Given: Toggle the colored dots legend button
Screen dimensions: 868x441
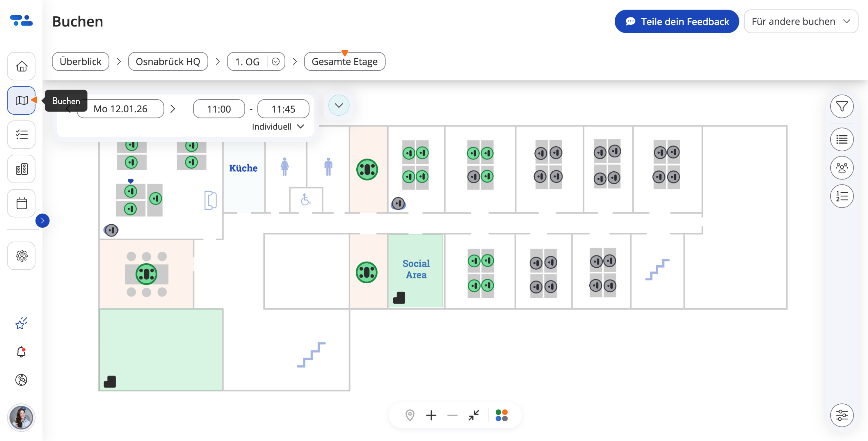Looking at the screenshot, I should pos(501,415).
